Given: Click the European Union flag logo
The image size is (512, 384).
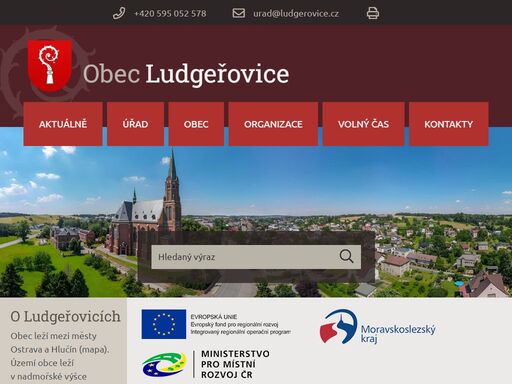Looking at the screenshot, I should 164,324.
